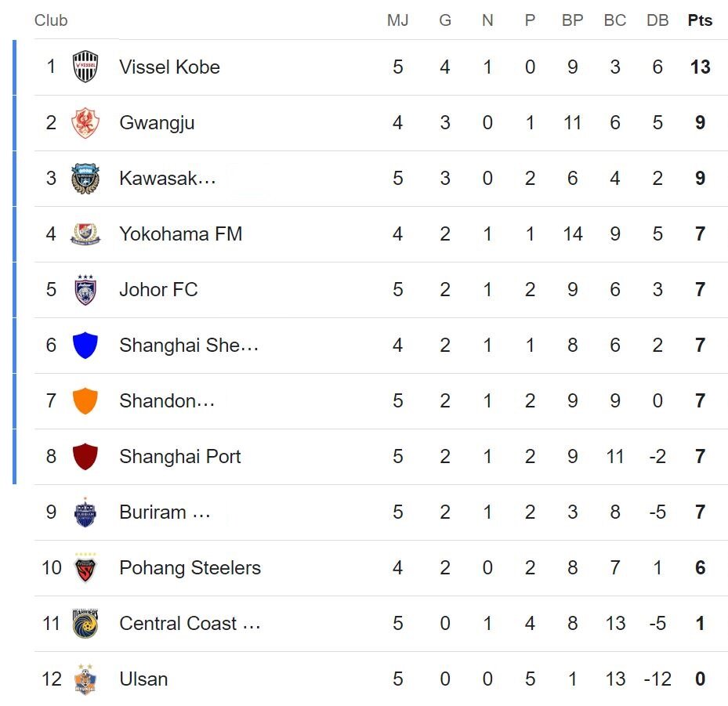Click the MJ column header
Image resolution: width=728 pixels, height=706 pixels.
[x=398, y=20]
